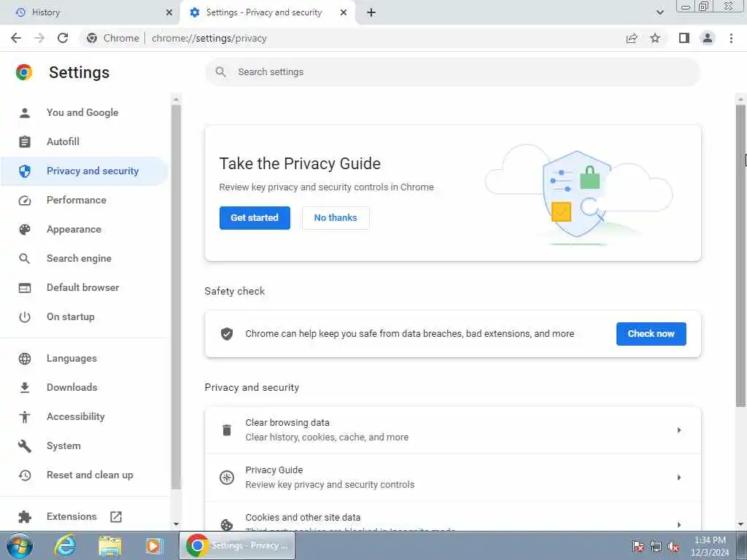This screenshot has width=747, height=560.
Task: Click the address bar URL
Action: coord(209,38)
